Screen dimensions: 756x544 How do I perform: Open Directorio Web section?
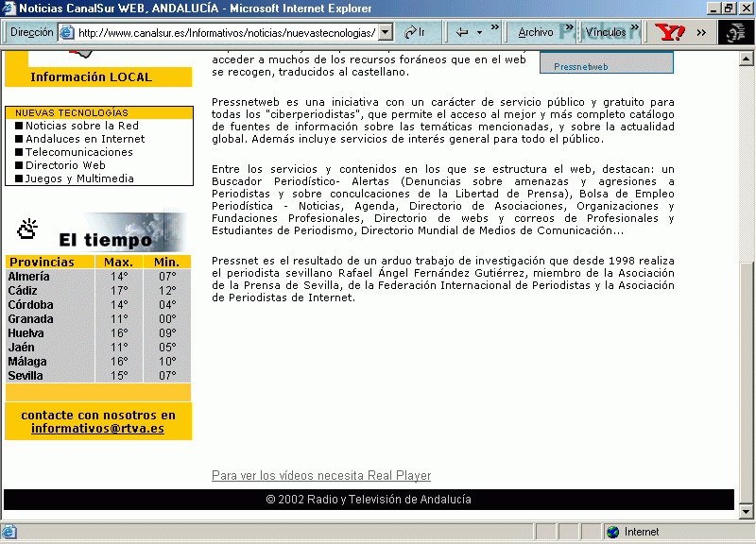coord(65,165)
